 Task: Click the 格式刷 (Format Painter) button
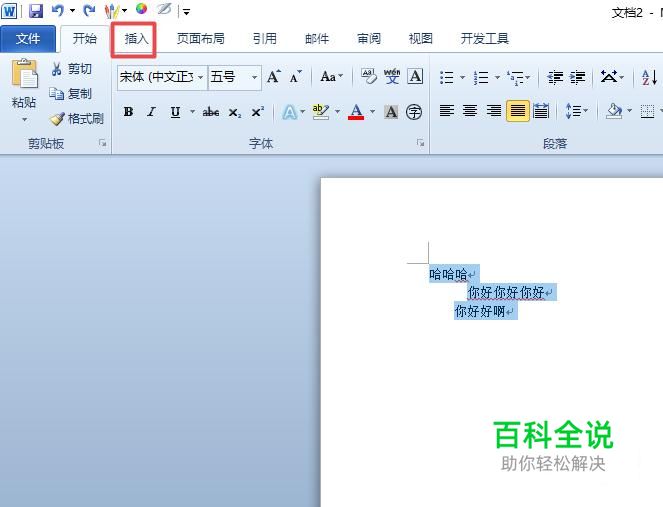click(x=77, y=119)
